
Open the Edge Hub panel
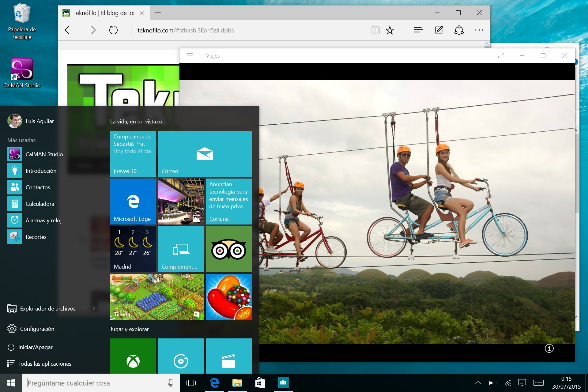coord(418,30)
